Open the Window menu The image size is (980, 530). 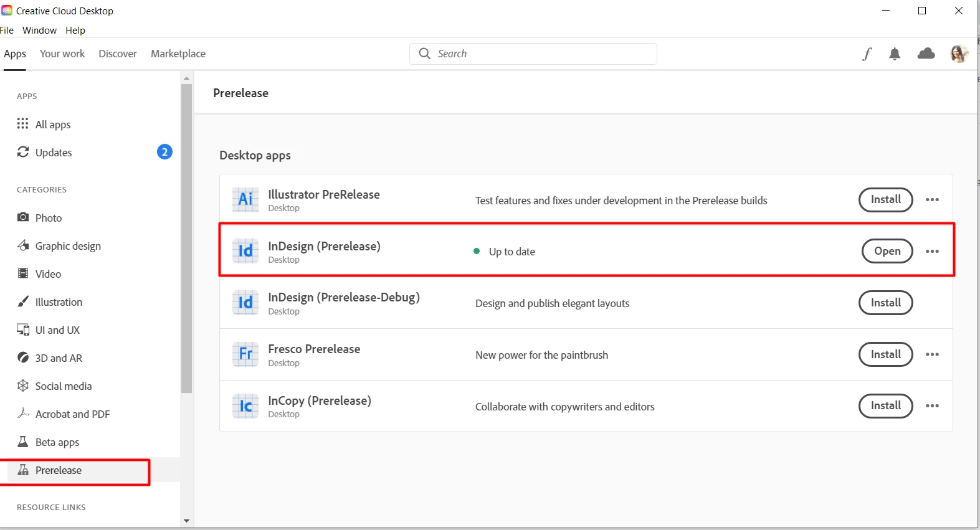point(39,31)
